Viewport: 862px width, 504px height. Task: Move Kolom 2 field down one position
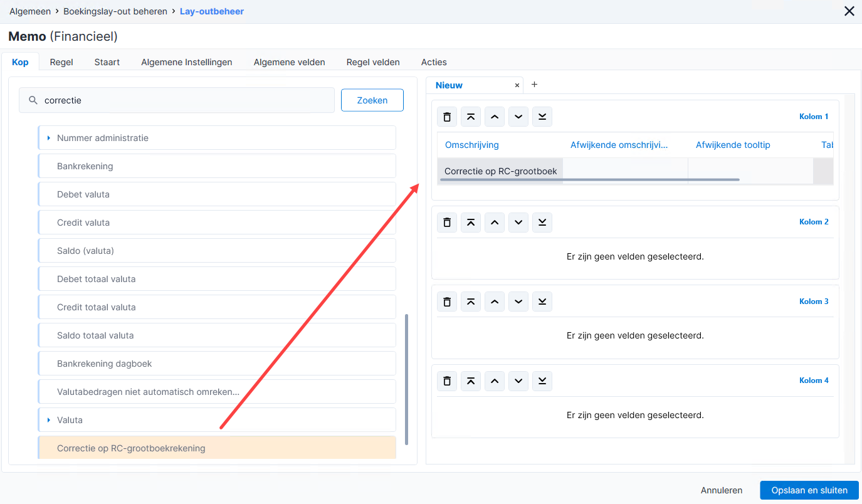[518, 222]
